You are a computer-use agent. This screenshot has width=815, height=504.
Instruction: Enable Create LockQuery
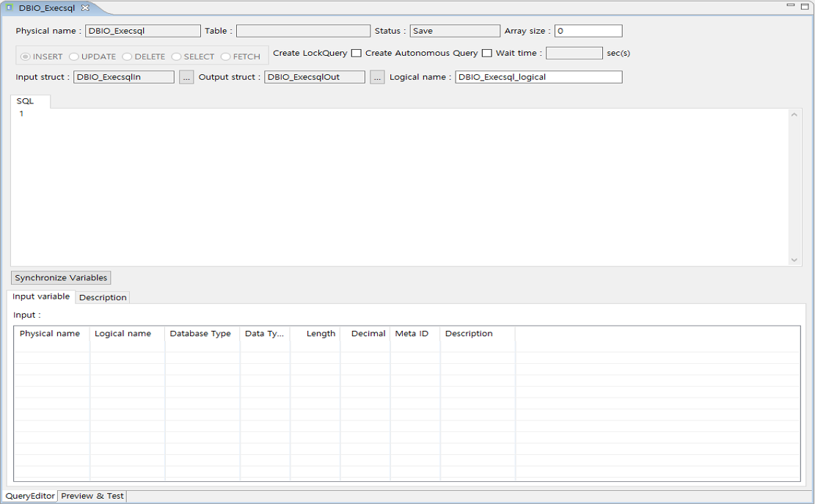point(357,53)
